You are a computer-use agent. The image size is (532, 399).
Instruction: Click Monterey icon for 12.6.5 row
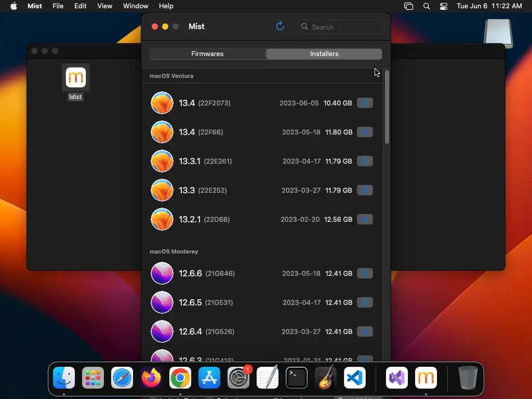tap(162, 302)
